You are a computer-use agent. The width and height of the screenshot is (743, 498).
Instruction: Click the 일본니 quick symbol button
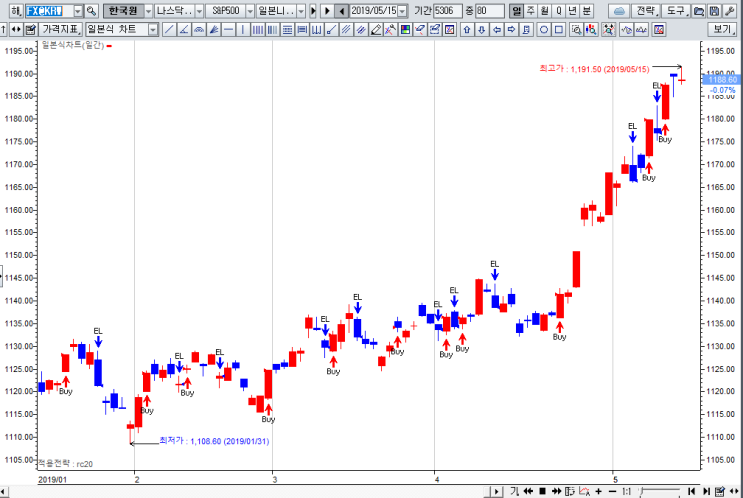click(x=277, y=11)
